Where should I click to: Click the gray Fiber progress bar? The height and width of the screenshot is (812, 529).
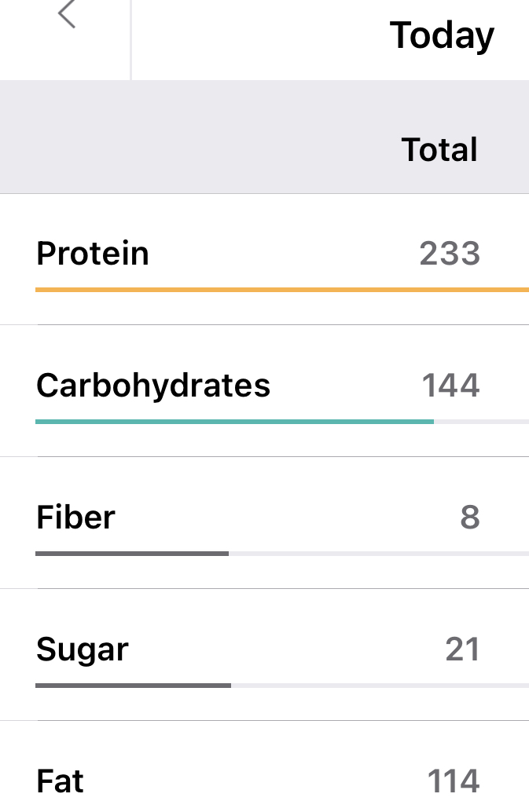coord(132,554)
